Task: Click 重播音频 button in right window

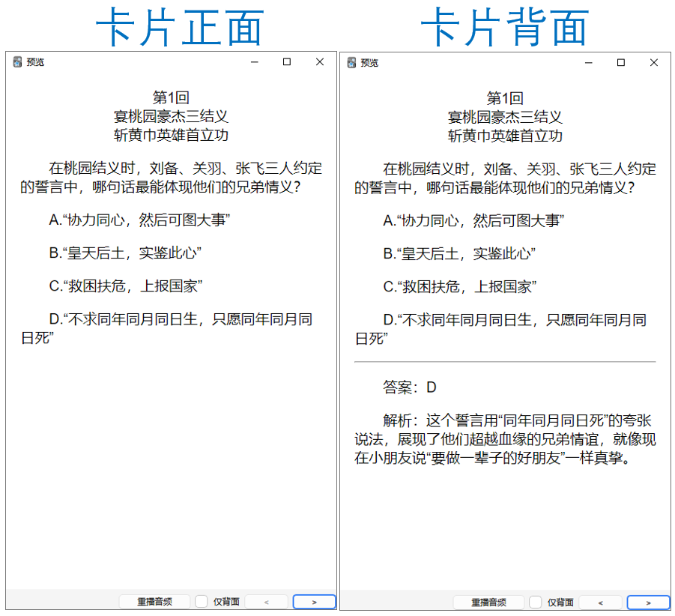Action: point(488,603)
